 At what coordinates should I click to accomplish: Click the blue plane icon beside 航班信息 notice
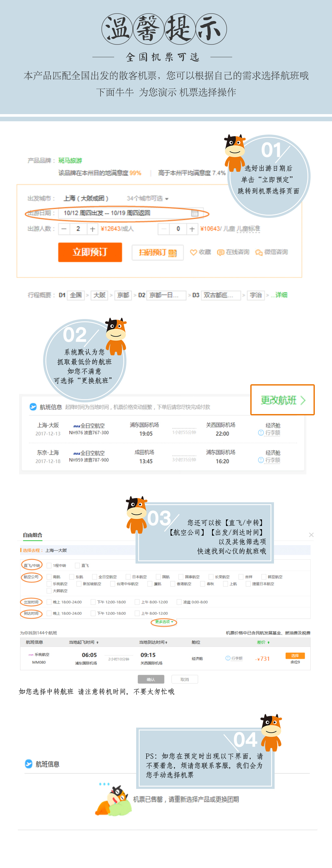[x=33, y=407]
